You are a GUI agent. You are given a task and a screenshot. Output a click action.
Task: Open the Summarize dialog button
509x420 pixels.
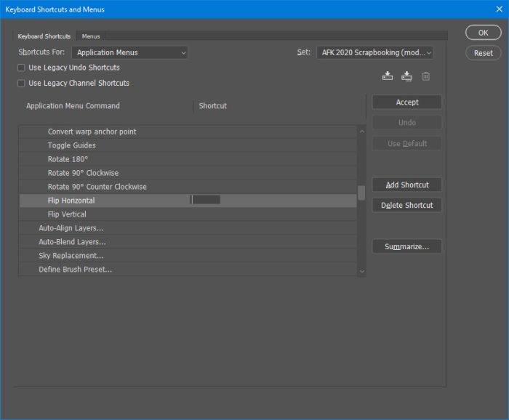click(406, 247)
